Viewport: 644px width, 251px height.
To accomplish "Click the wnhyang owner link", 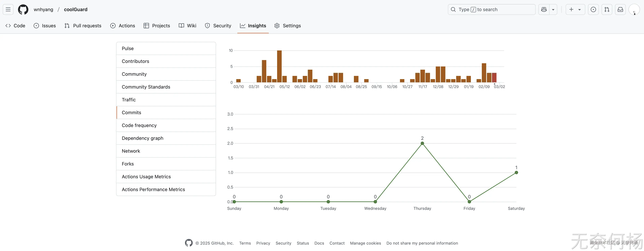I will click(x=43, y=9).
